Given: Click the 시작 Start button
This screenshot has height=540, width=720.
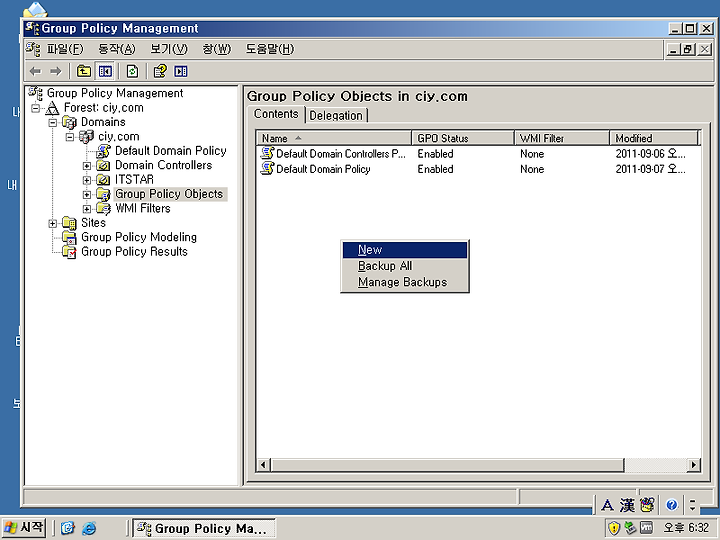Looking at the screenshot, I should [24, 528].
